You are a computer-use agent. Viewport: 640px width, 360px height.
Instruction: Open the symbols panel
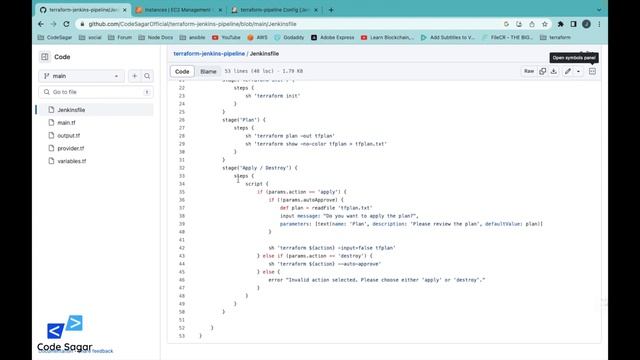(x=592, y=71)
